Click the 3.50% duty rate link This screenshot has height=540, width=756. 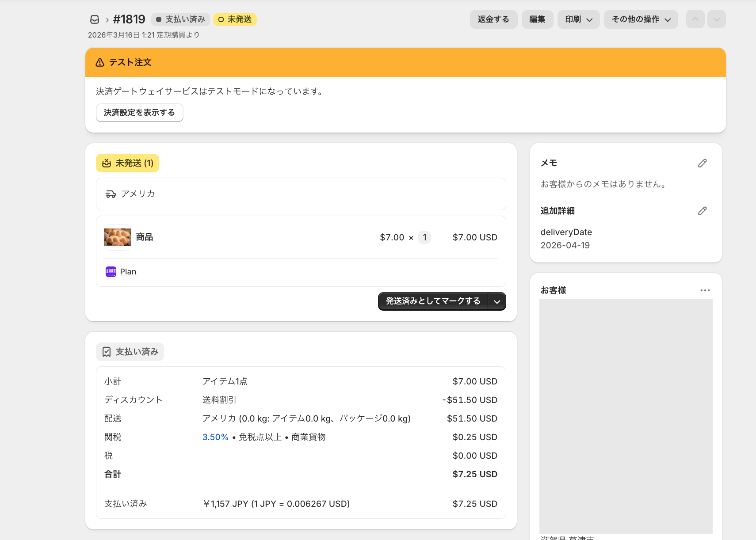click(215, 437)
